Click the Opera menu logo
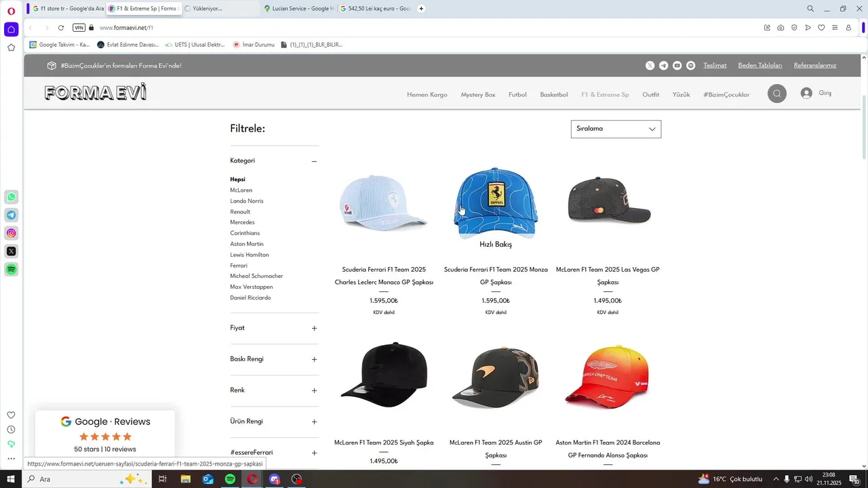 12,10
